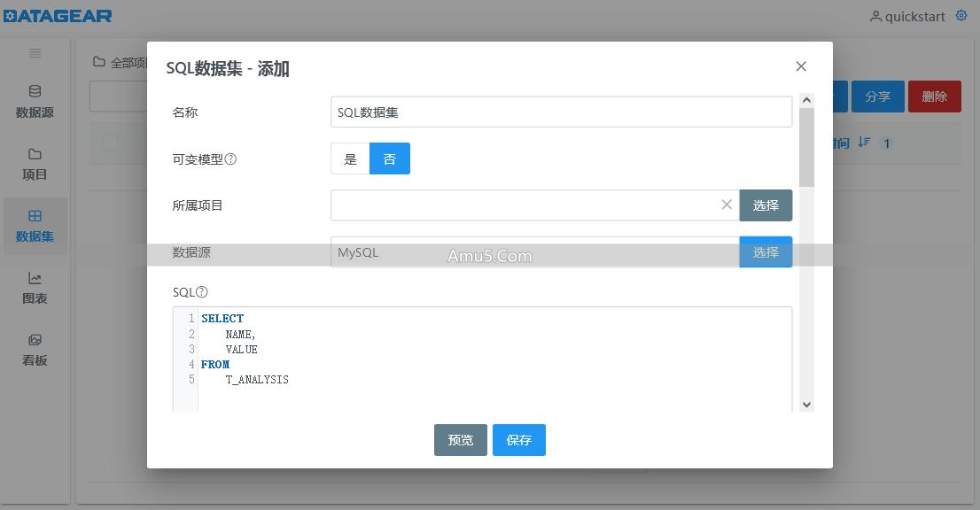This screenshot has width=980, height=510.
Task: Click the DataGear logo
Action: click(57, 15)
